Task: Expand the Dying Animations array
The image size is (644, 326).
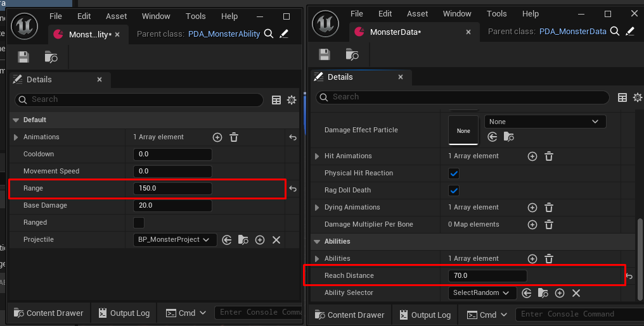Action: pyautogui.click(x=318, y=208)
